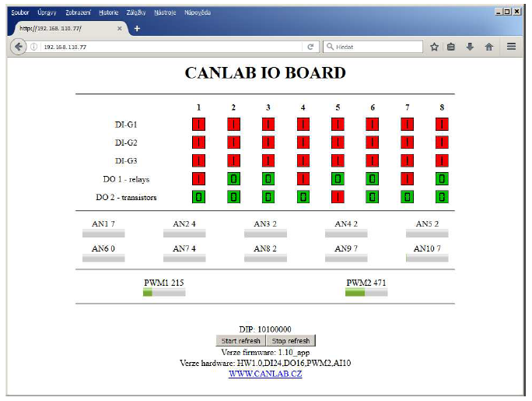The height and width of the screenshot is (401, 532).
Task: Open the Úpravy menu
Action: tap(47, 12)
